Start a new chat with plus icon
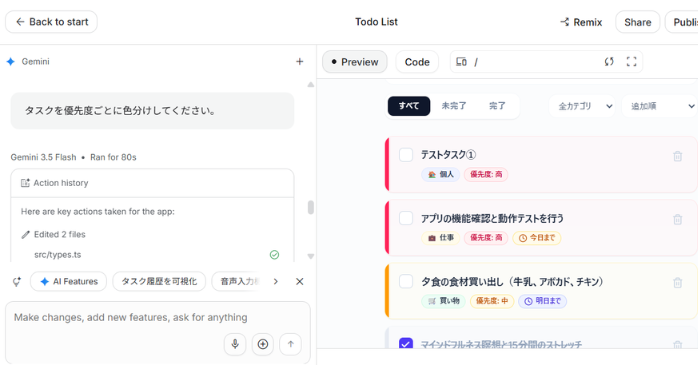698x365 pixels. click(300, 61)
